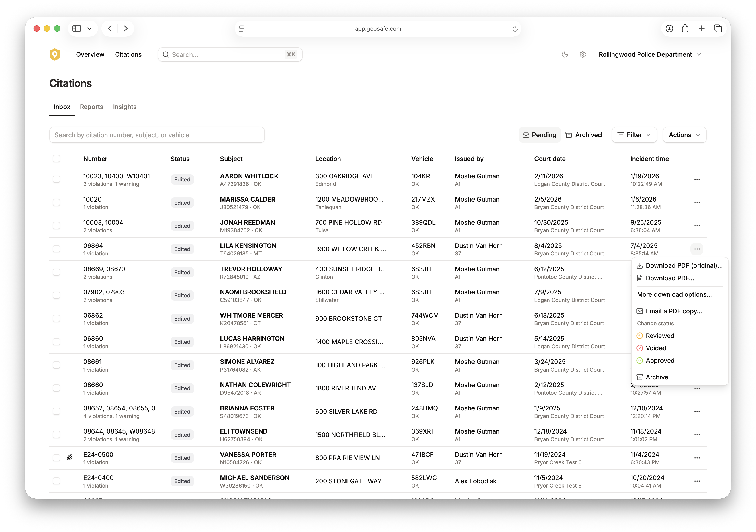
Task: Click the Safari share icon
Action: (685, 29)
